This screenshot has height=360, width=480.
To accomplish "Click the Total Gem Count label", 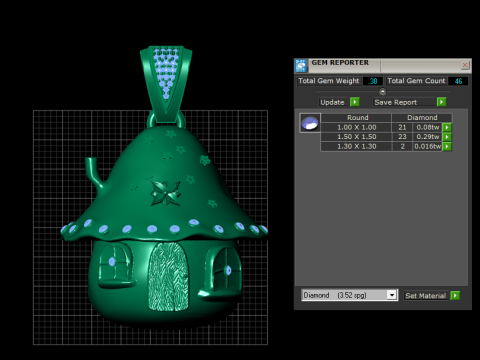I will click(x=416, y=81).
